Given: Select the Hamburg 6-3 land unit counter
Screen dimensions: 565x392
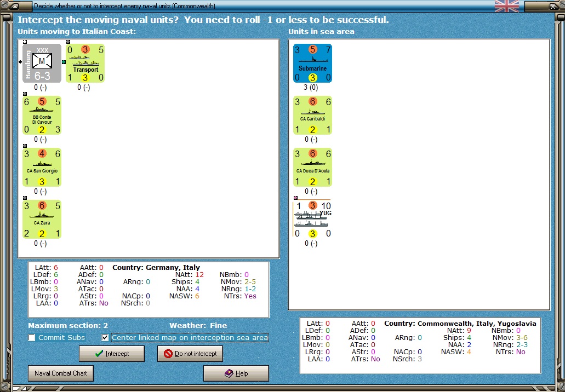Looking at the screenshot, I should coord(42,64).
